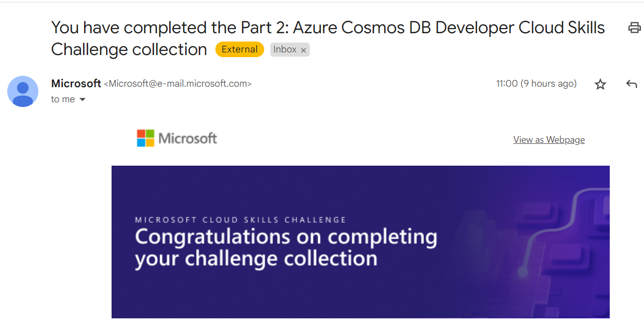The height and width of the screenshot is (336, 644).
Task: Print this email using the printer icon
Action: (x=634, y=28)
